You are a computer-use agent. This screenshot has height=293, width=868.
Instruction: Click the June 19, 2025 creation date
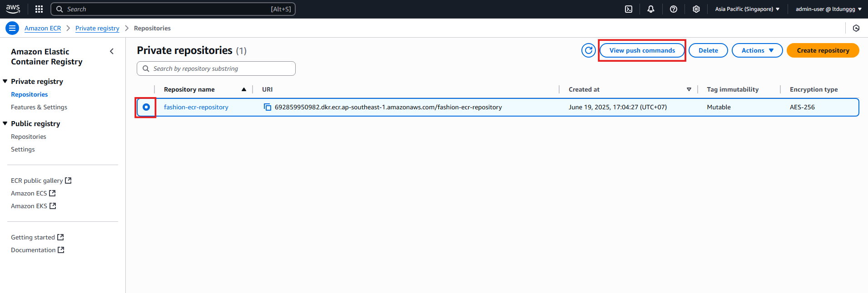[x=618, y=107]
